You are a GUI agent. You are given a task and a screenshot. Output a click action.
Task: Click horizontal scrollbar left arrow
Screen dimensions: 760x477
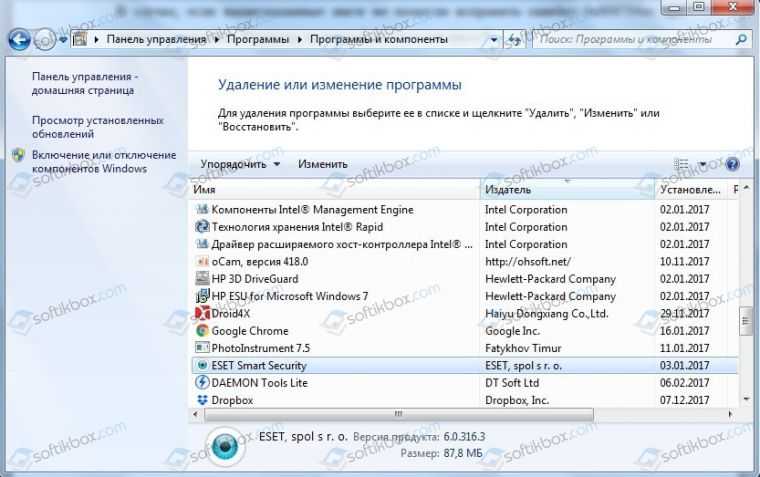coord(195,414)
